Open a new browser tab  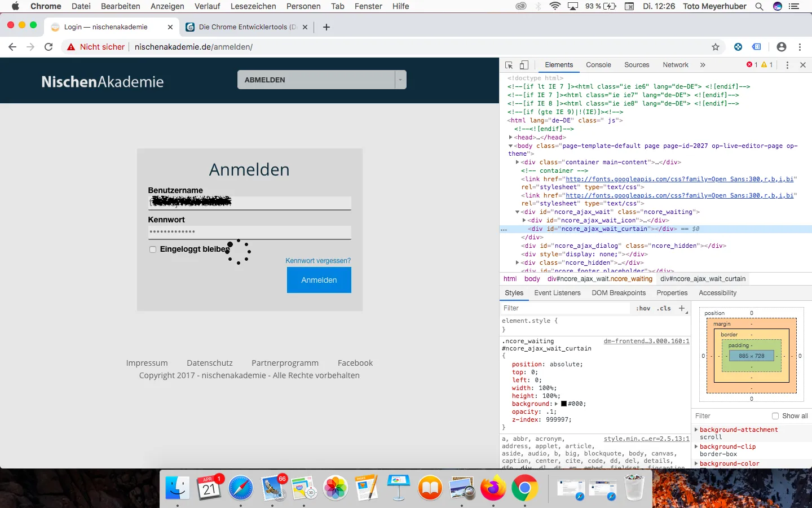point(326,27)
